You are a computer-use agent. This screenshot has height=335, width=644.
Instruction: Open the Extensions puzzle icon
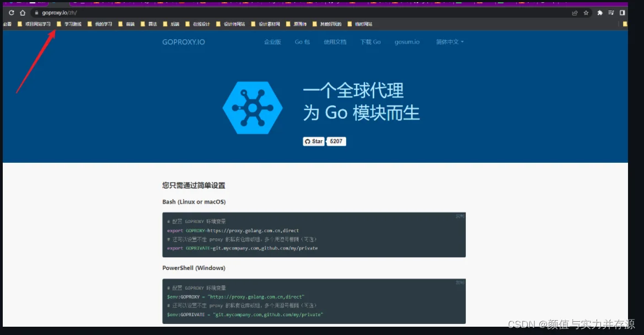click(x=600, y=13)
